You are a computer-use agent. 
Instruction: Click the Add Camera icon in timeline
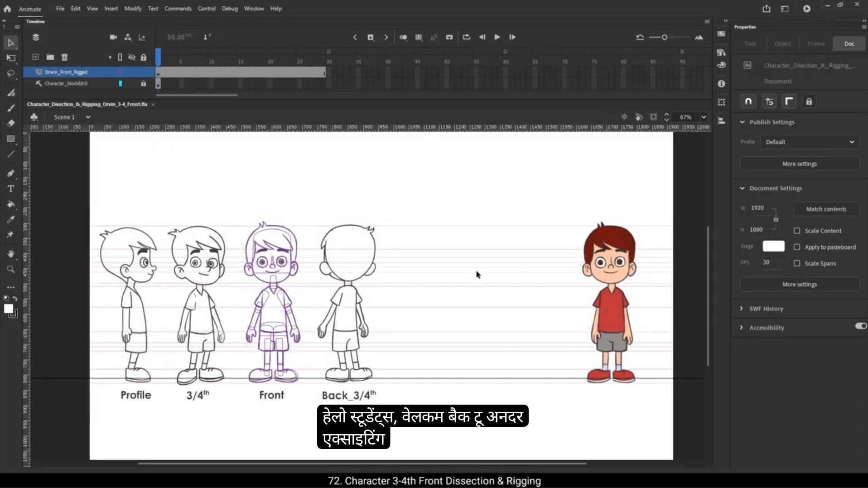113,37
